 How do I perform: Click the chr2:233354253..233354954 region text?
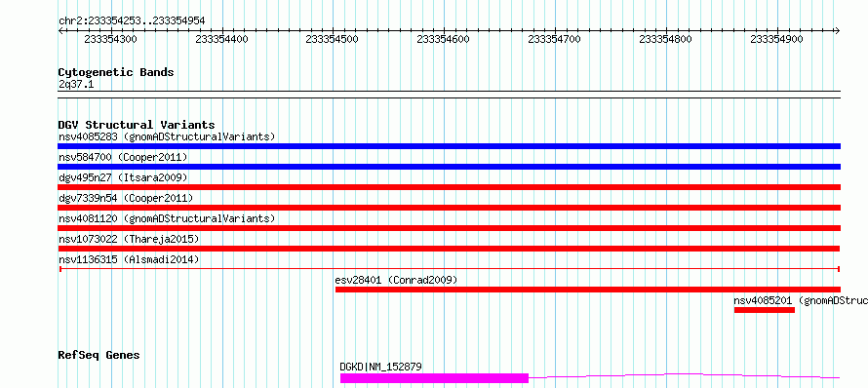[x=132, y=21]
